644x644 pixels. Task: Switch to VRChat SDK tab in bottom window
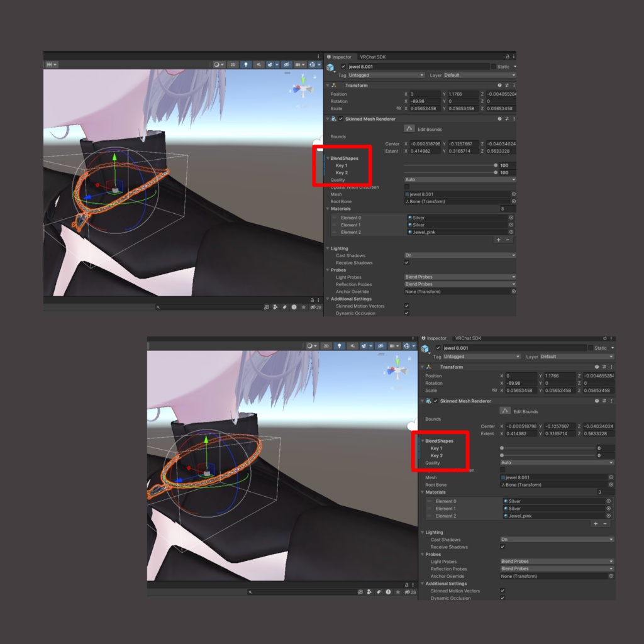[468, 338]
